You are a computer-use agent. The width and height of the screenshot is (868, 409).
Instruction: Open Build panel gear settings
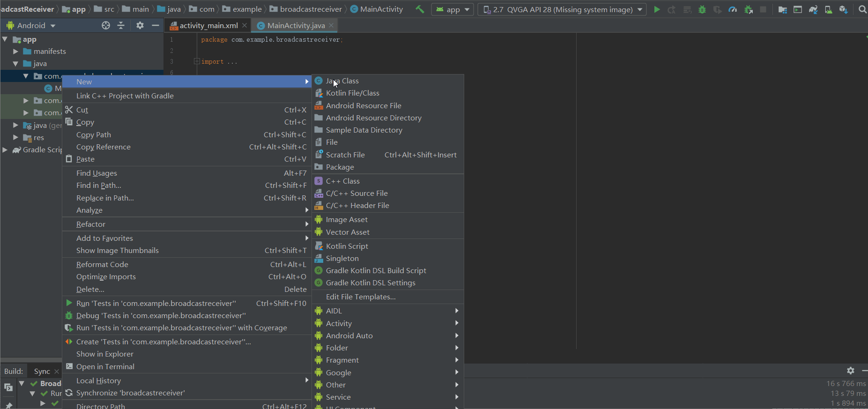pos(851,371)
